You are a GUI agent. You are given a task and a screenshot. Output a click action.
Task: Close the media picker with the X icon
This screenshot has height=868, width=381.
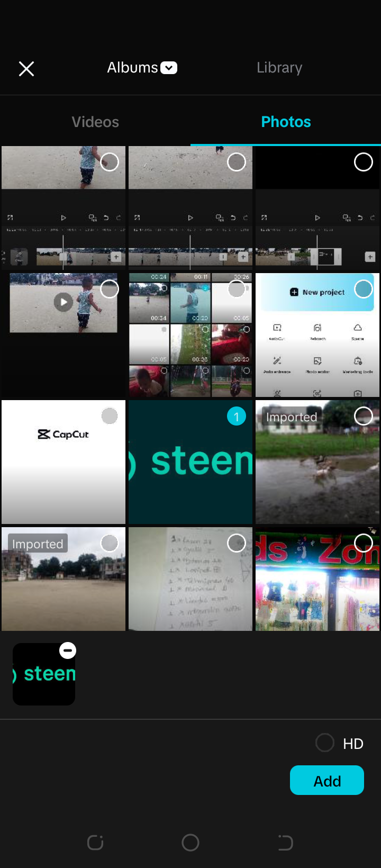click(x=26, y=68)
